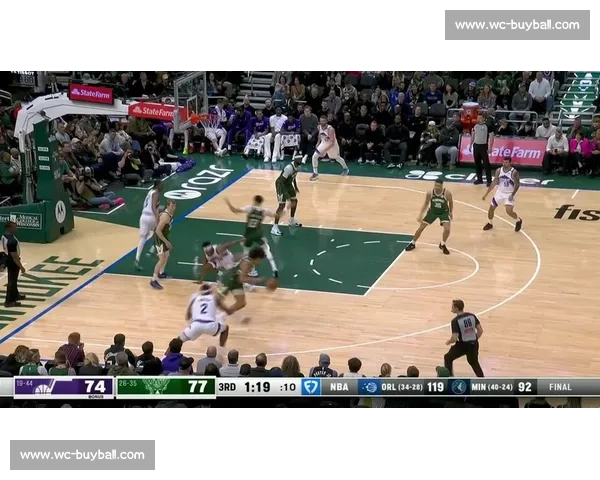The height and width of the screenshot is (480, 600).
Task: Click the Jazz score '74'
Action: pos(95,387)
